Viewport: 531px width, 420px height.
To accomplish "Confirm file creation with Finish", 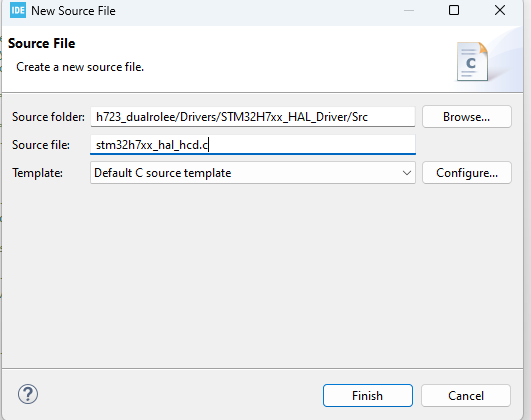I will pos(368,395).
